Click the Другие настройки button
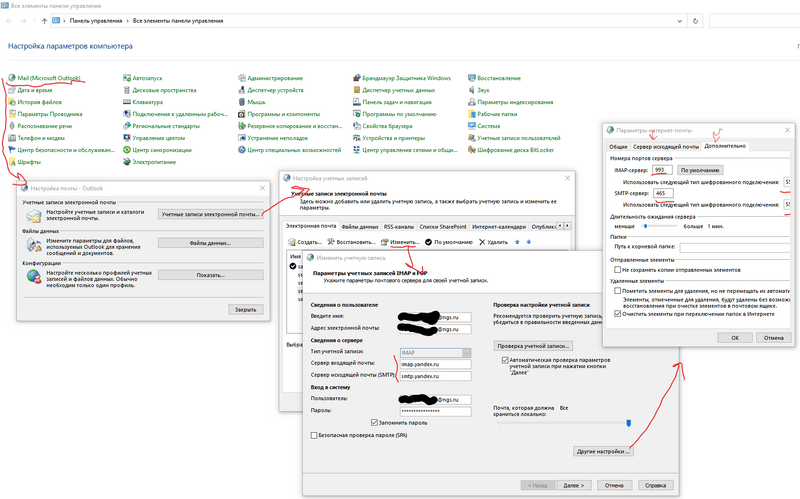Screen dimensions: 800x499 (x=604, y=452)
